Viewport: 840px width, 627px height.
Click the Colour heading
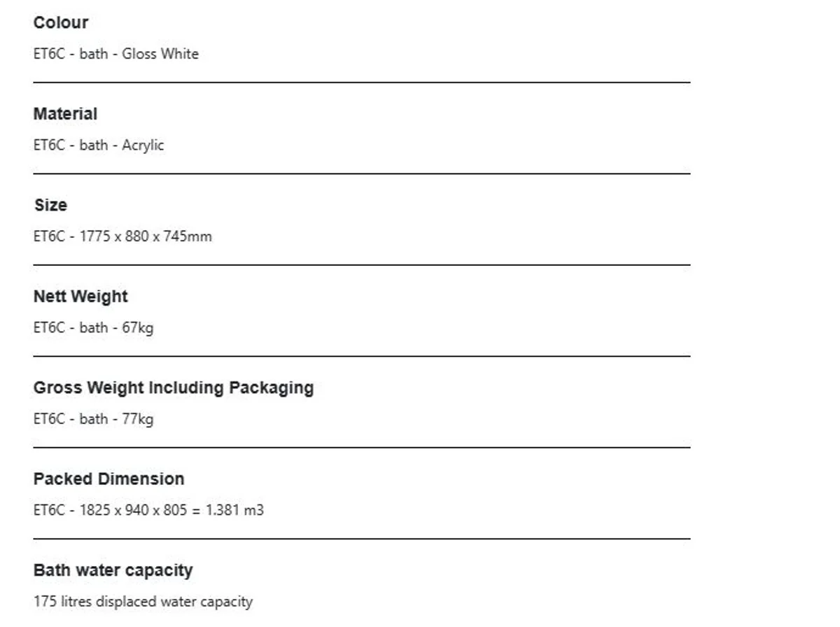[61, 22]
